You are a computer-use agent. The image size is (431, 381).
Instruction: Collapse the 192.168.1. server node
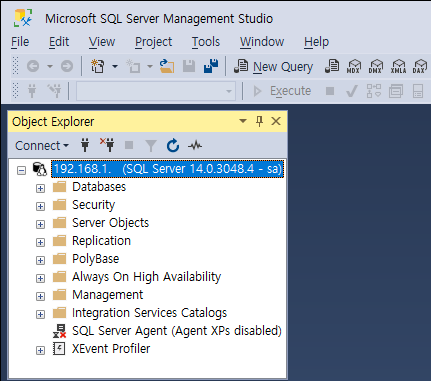pyautogui.click(x=21, y=171)
